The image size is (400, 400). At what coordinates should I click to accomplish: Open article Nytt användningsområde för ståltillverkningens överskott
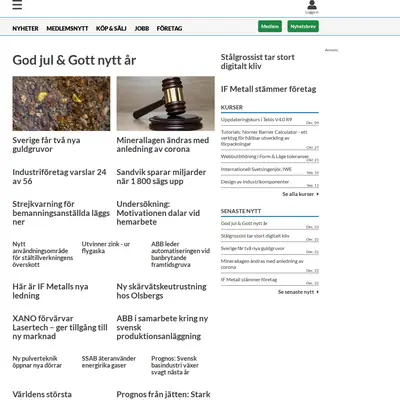coord(43,254)
